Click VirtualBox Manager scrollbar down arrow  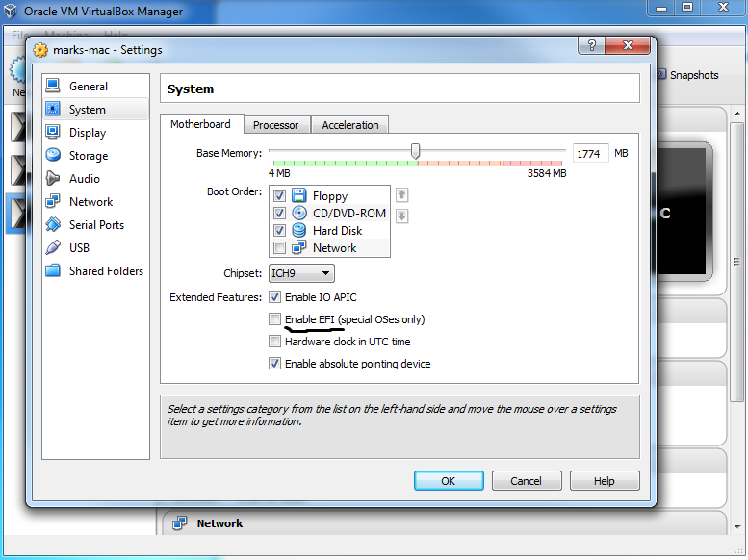point(737,526)
